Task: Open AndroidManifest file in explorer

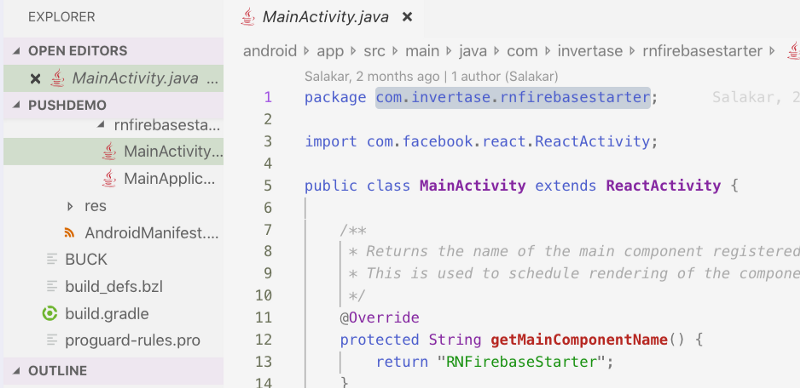Action: (x=113, y=233)
